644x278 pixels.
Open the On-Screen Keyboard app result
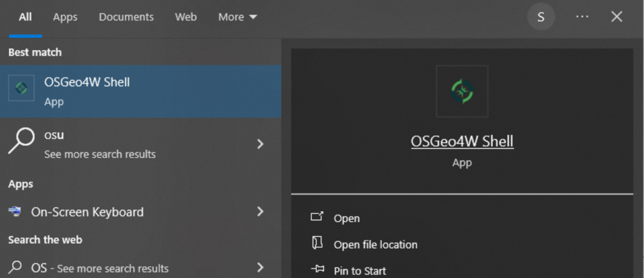pyautogui.click(x=141, y=212)
